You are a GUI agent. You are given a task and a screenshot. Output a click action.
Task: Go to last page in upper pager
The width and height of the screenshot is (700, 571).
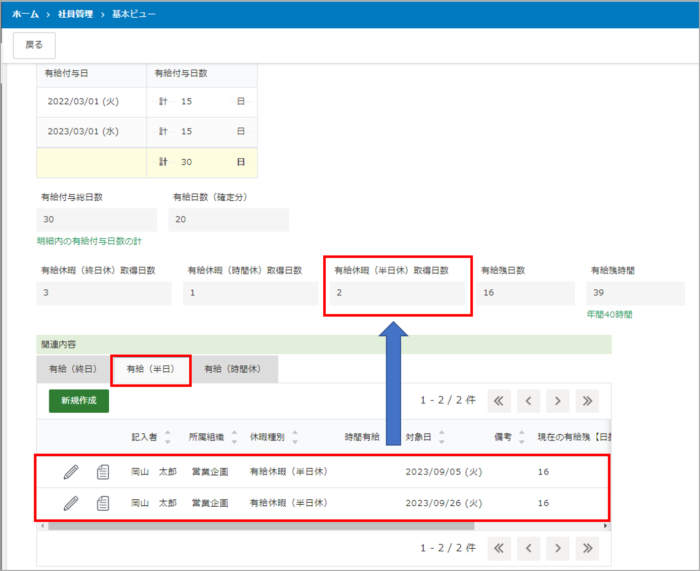(x=587, y=400)
